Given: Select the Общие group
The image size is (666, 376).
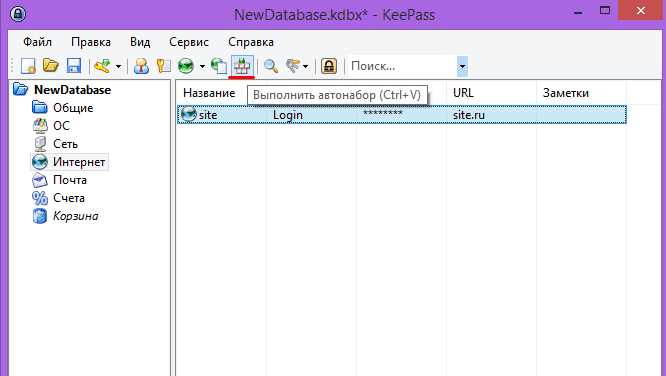Looking at the screenshot, I should coord(73,108).
